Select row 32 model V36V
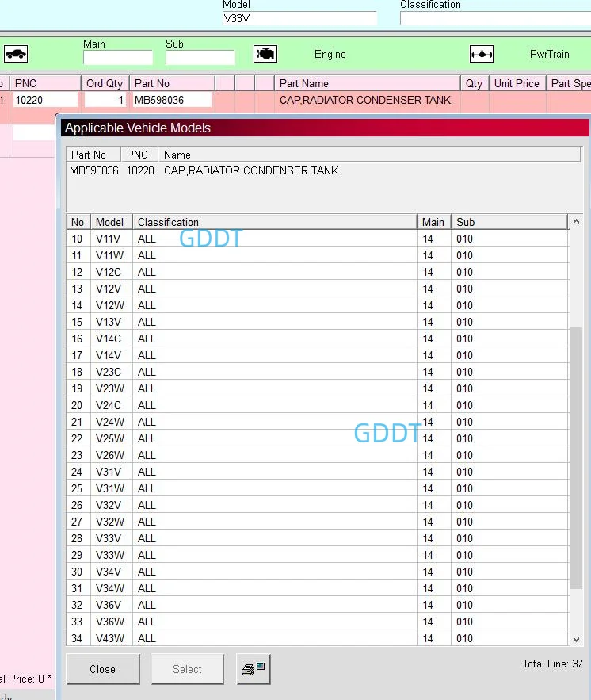 click(317, 605)
